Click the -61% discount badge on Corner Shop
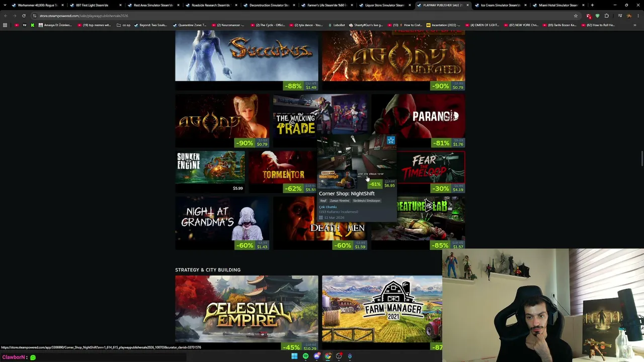 [375, 184]
